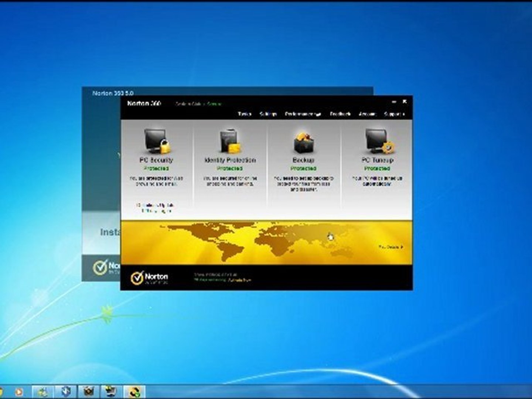
Task: Click Protected status under PC Tuneup
Action: pos(377,168)
